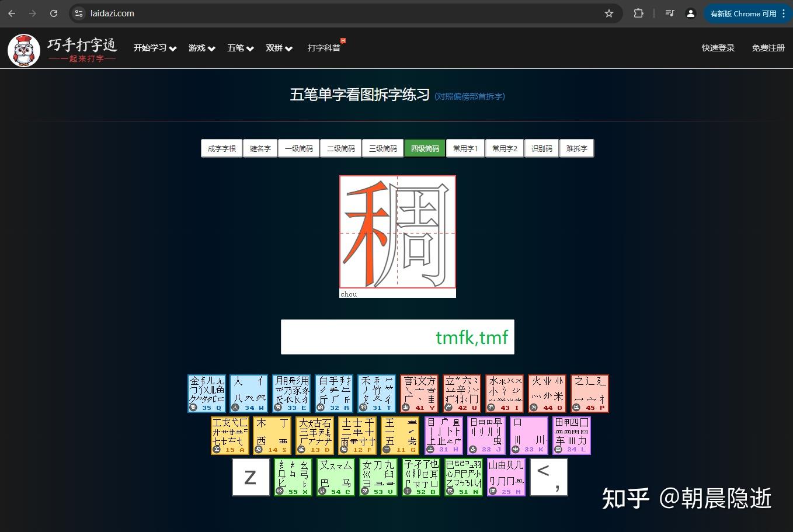Click the 22 J key card
793x532 pixels.
(486, 435)
